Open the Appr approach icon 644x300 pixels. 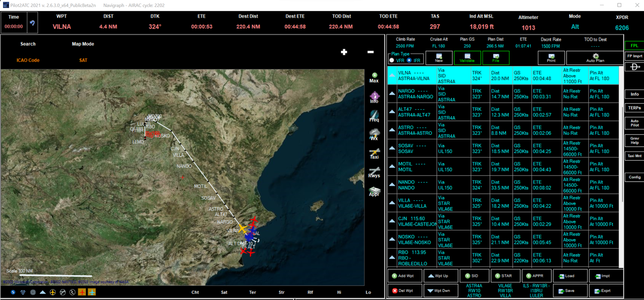pyautogui.click(x=374, y=191)
